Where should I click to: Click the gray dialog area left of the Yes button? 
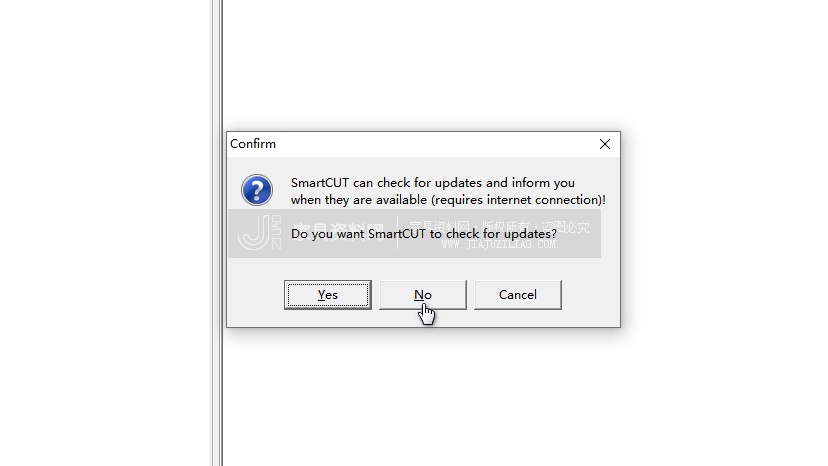tap(256, 295)
